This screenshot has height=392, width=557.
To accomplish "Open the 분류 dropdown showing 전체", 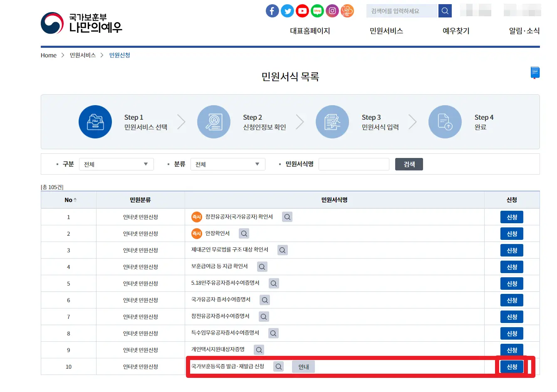I will [228, 164].
